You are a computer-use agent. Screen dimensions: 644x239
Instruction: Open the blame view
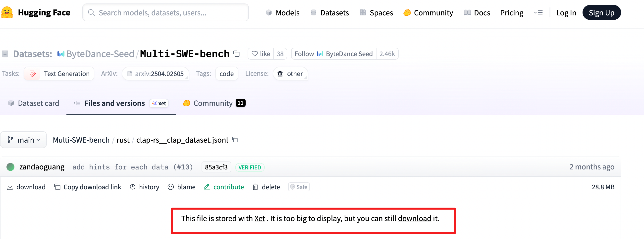(182, 187)
